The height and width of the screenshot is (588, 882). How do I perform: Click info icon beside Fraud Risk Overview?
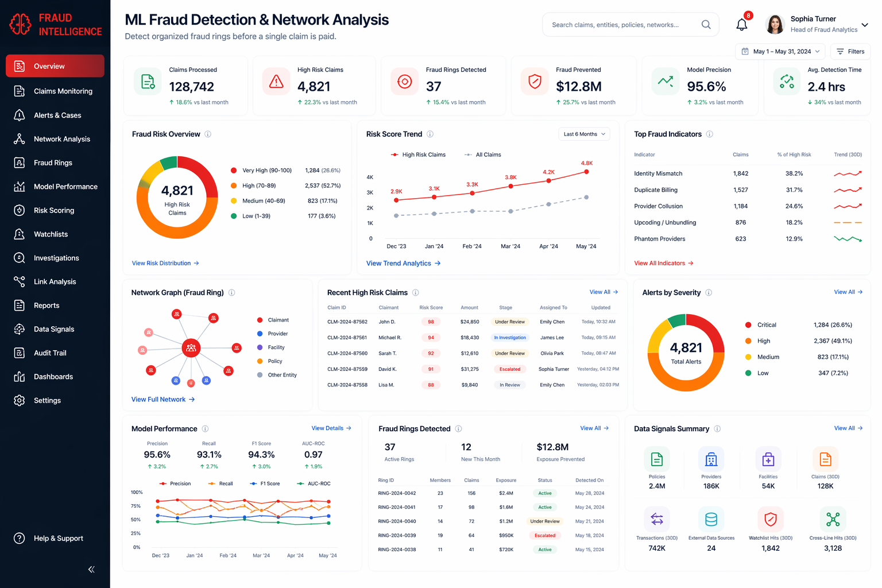point(208,134)
